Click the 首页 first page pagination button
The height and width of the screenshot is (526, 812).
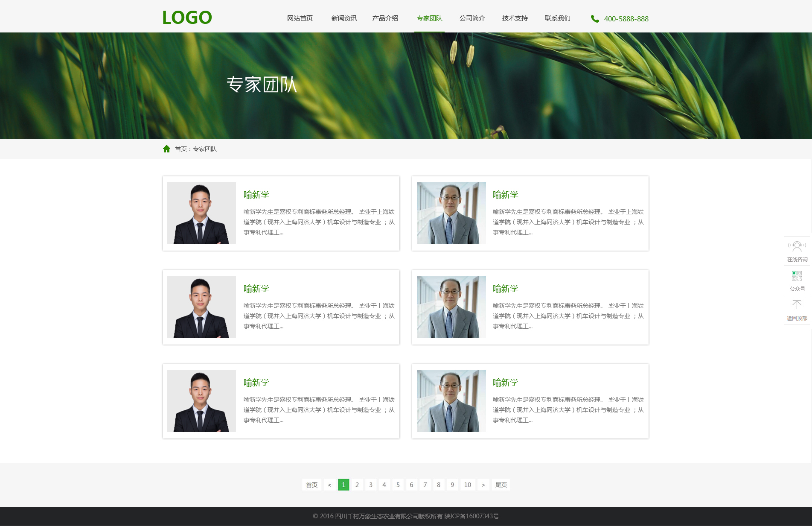click(x=311, y=485)
